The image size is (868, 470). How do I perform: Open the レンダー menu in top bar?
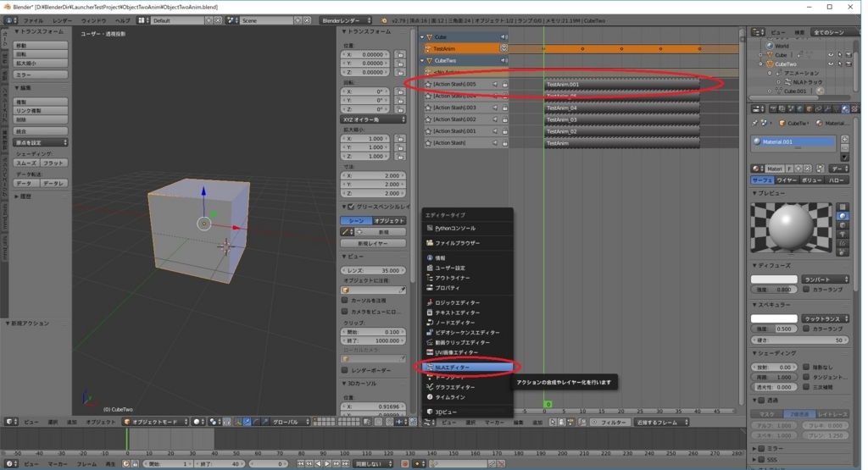(x=62, y=20)
